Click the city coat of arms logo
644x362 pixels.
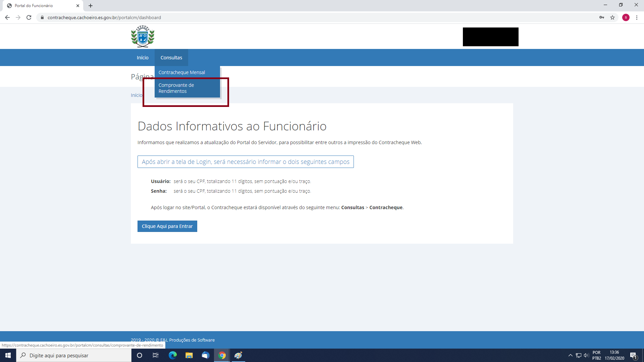(x=143, y=36)
